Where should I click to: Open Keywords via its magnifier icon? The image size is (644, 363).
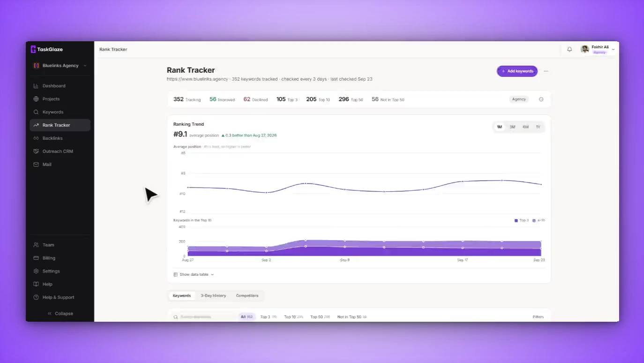[36, 112]
